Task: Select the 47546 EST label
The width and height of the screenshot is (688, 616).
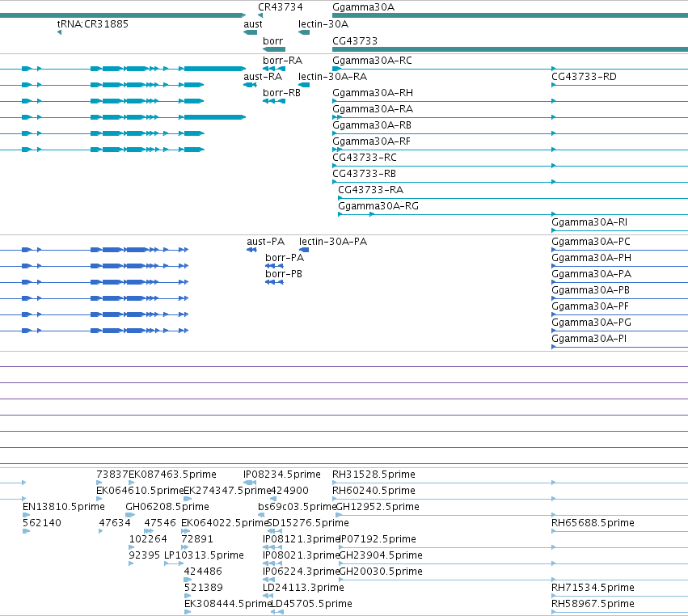Action: (160, 523)
